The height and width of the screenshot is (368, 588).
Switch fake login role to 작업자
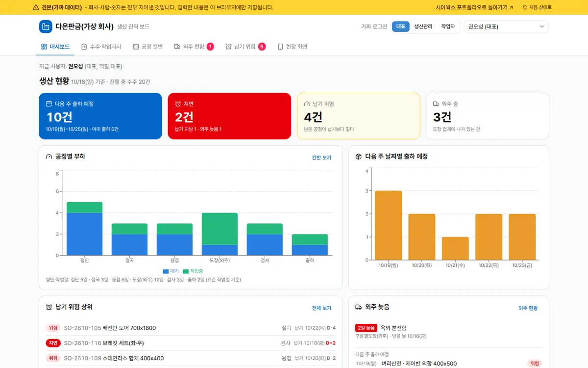coord(448,26)
